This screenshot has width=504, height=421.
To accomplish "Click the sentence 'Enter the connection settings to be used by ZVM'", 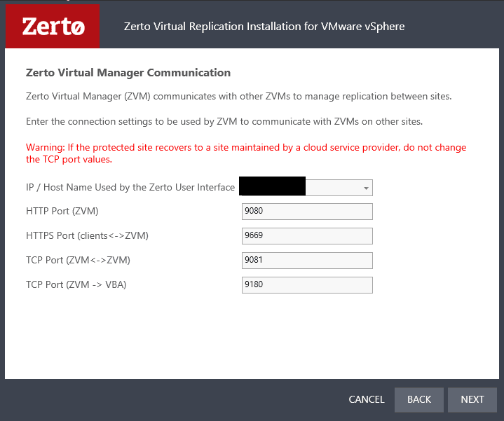I will 224,121.
